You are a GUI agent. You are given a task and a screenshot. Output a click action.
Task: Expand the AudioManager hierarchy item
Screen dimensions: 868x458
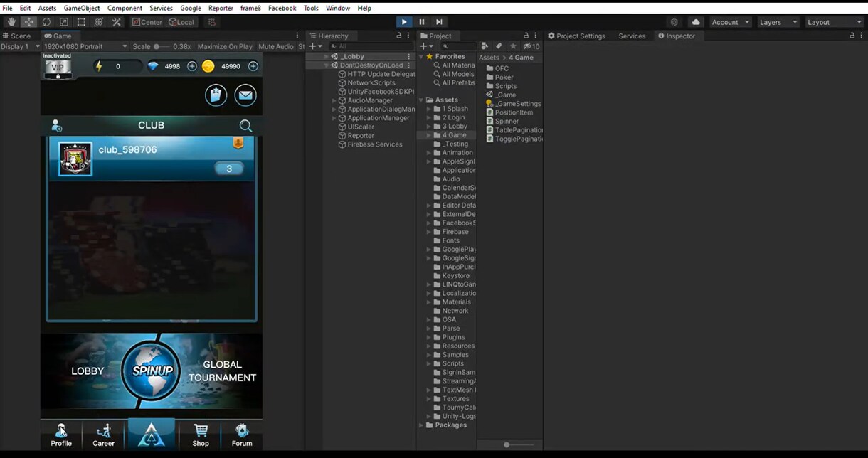(334, 100)
